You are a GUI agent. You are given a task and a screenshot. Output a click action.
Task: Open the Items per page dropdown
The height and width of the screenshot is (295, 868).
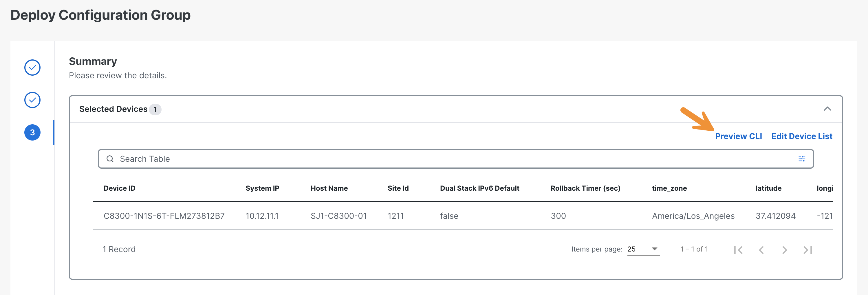(x=643, y=249)
